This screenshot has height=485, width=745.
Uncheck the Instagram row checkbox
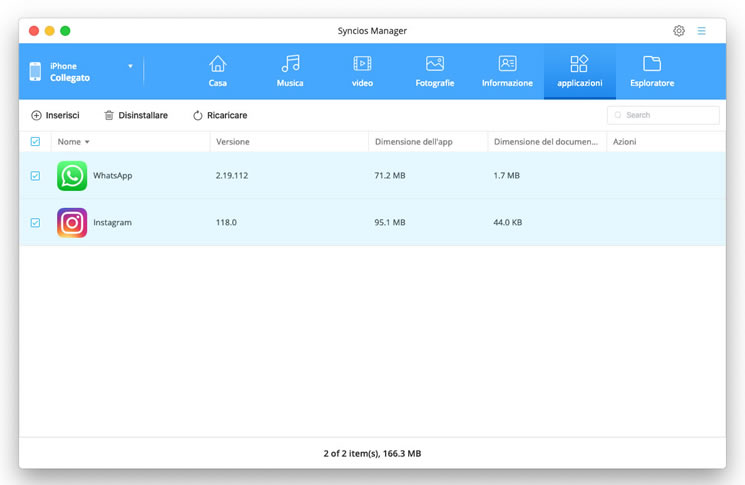(x=35, y=222)
